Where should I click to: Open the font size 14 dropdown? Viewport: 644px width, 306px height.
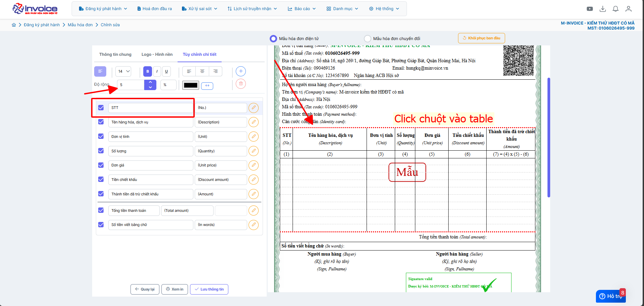[123, 71]
